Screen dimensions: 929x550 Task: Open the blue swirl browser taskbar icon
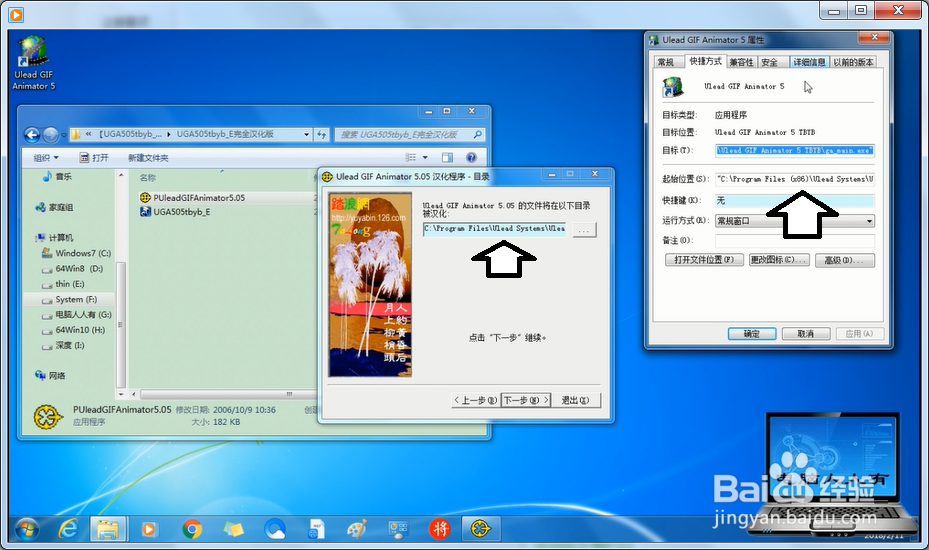[x=275, y=529]
